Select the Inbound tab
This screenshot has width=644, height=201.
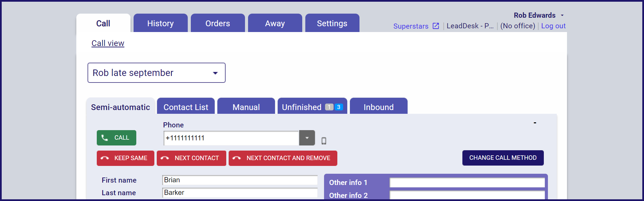click(x=378, y=107)
